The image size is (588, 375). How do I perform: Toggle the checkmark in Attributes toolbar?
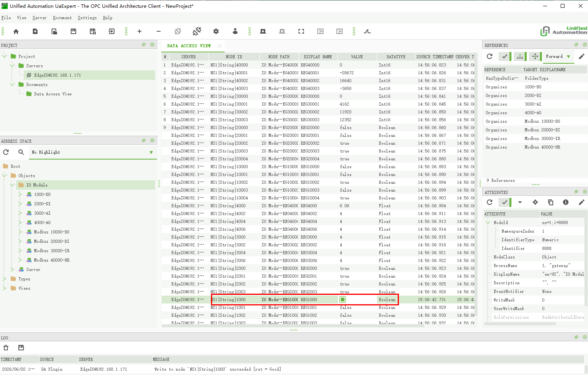pos(505,202)
